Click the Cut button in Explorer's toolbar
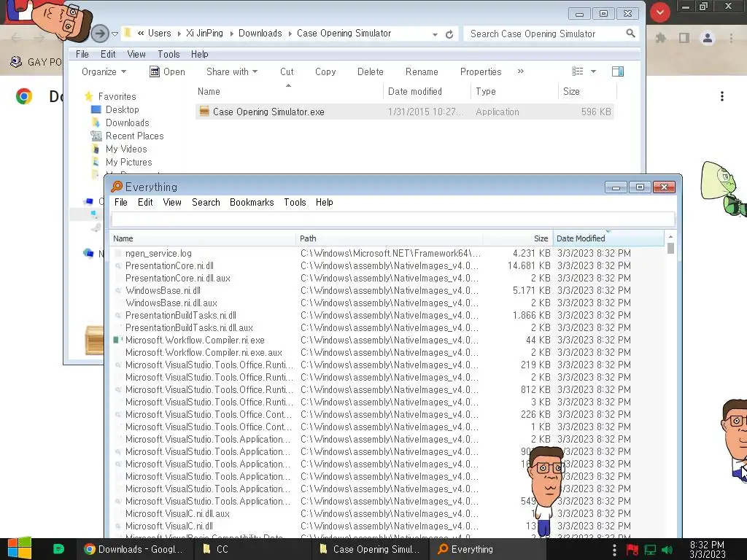 point(287,71)
